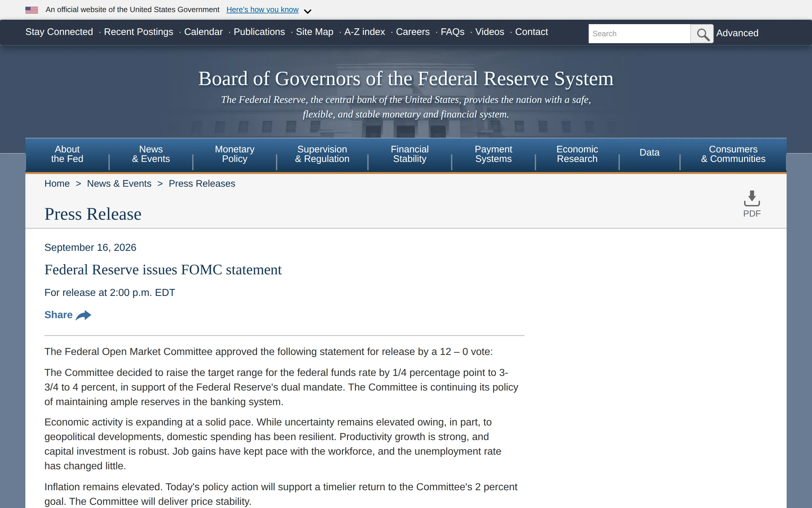Screen dimensions: 812x508
Task: Open the Supervision & Regulation menu
Action: click(322, 154)
